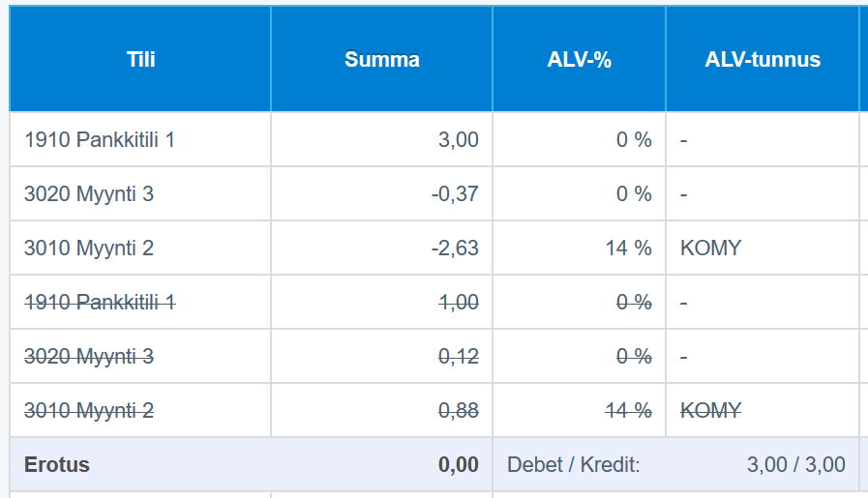
Task: Click the struck-through KOMY VAT code
Action: (x=710, y=411)
